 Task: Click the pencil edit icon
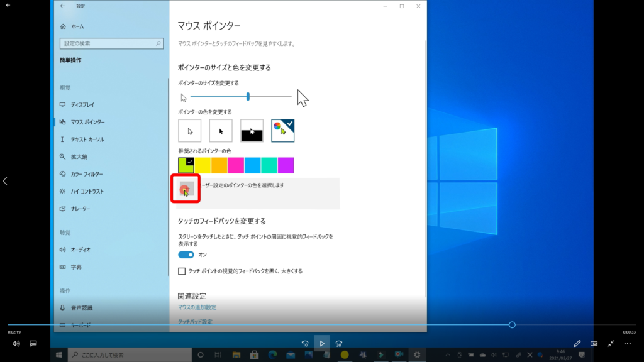coord(577,344)
